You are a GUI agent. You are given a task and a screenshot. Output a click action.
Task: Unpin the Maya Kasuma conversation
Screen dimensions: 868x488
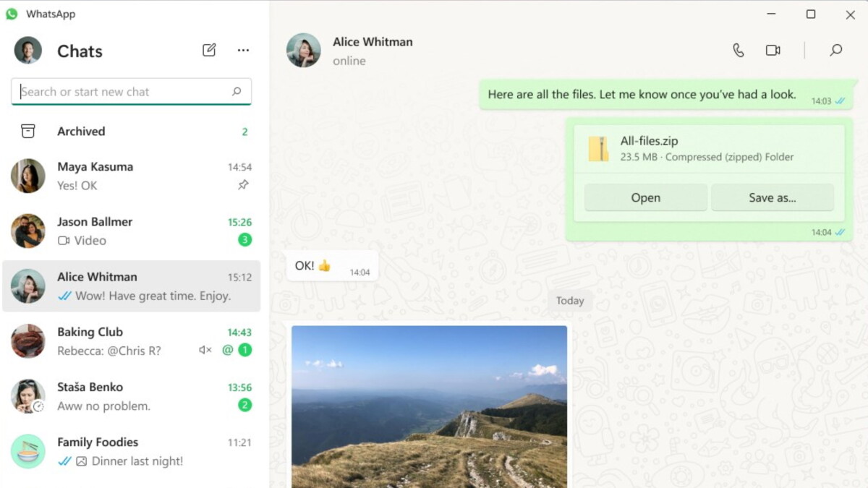tap(244, 185)
